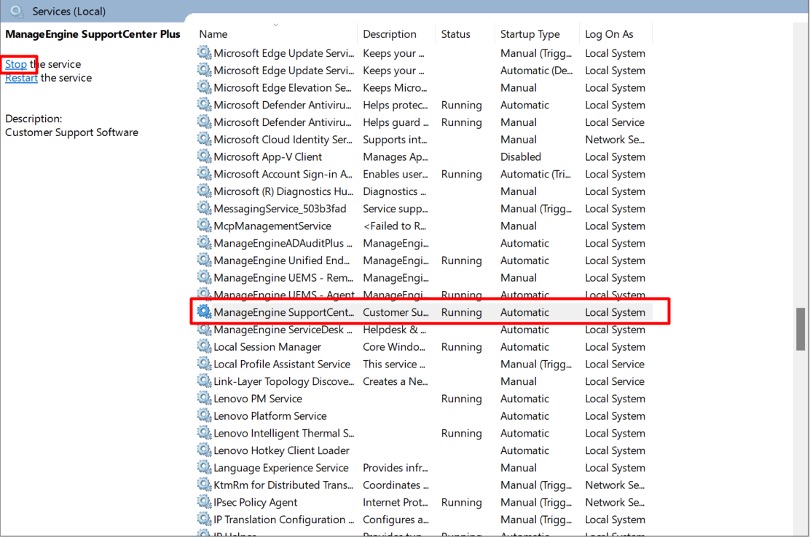
Task: Click gear icon of Language Experience Service
Action: [204, 468]
